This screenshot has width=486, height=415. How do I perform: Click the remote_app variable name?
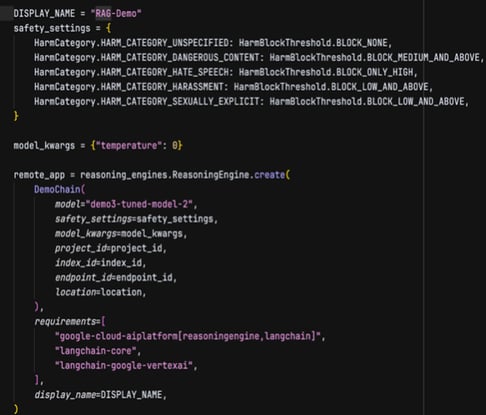[x=39, y=175]
